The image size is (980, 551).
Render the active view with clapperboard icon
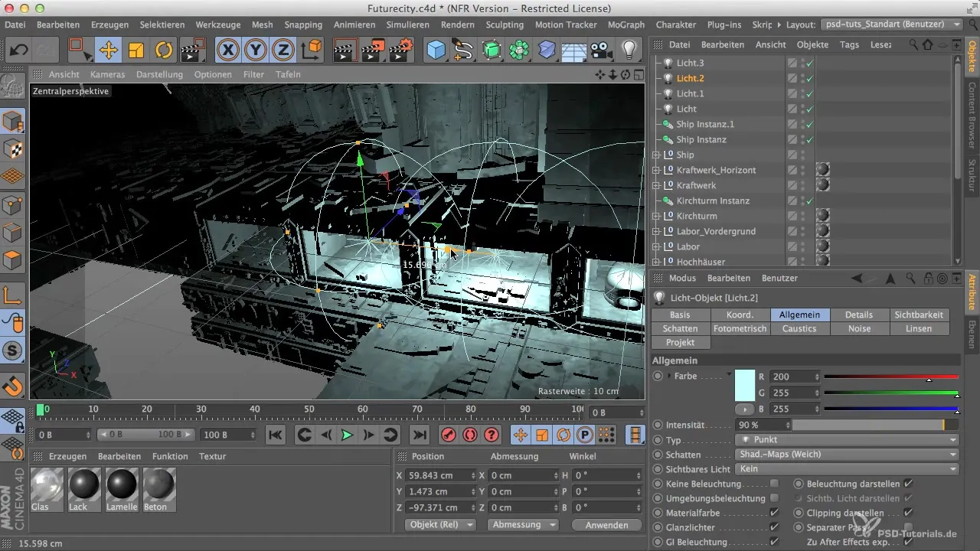tap(346, 51)
